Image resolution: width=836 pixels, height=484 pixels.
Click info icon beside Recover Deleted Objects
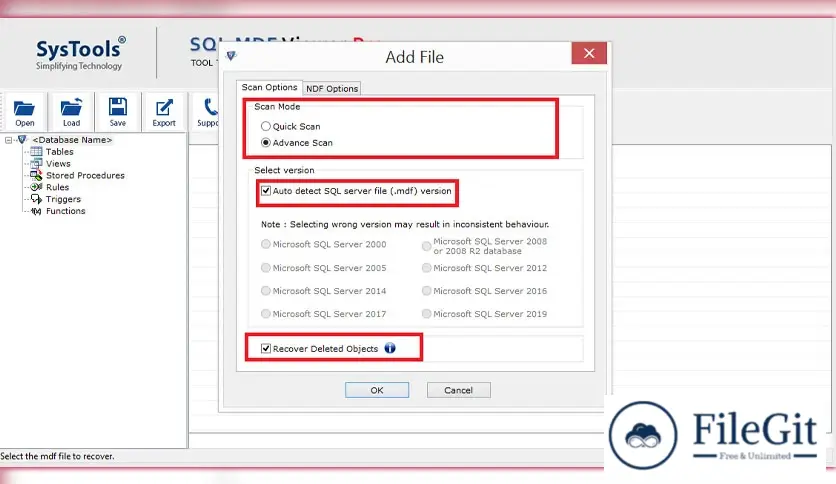(390, 348)
